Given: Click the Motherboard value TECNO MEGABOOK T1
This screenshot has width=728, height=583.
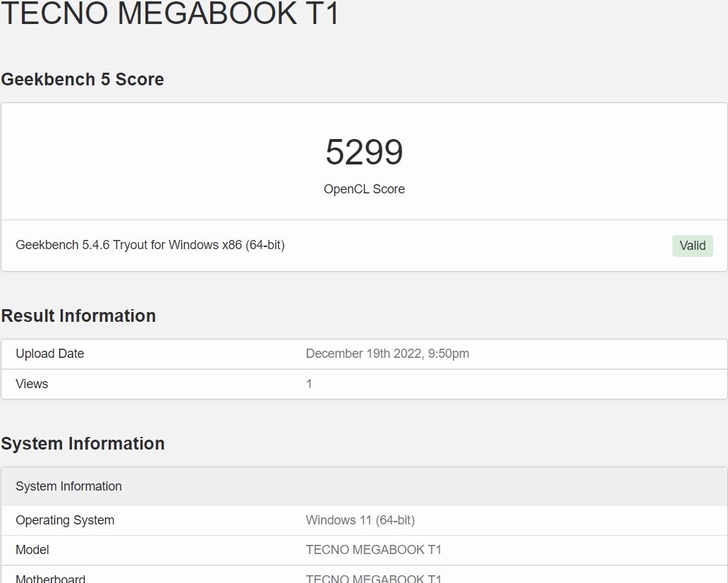Looking at the screenshot, I should [x=373, y=578].
